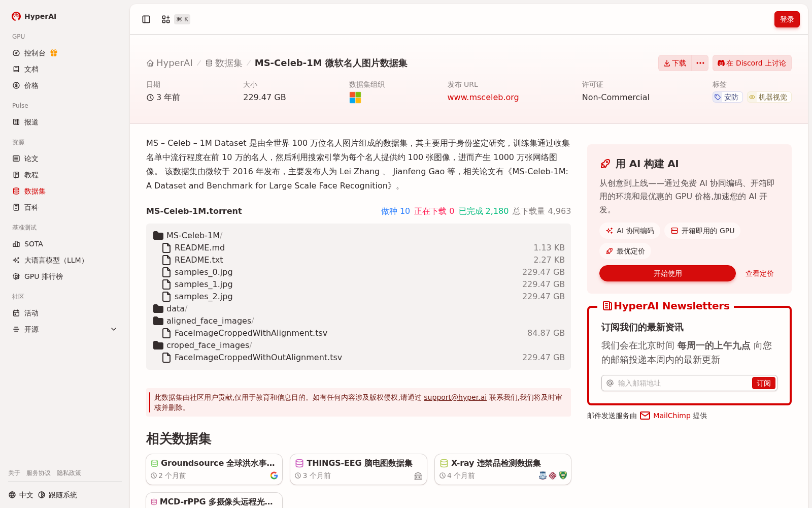Screen dimensions: 812x508
Task: Go to HyperAI breadcrumb home
Action: (170, 63)
